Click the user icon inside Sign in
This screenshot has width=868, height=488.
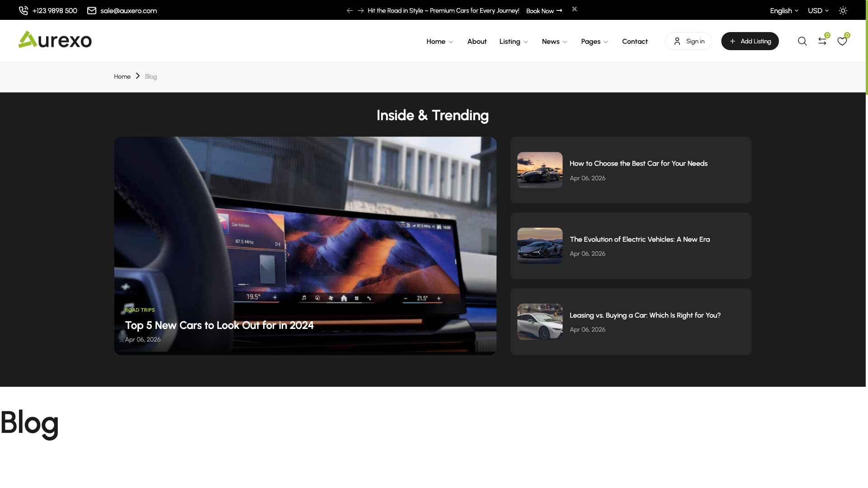(x=677, y=41)
